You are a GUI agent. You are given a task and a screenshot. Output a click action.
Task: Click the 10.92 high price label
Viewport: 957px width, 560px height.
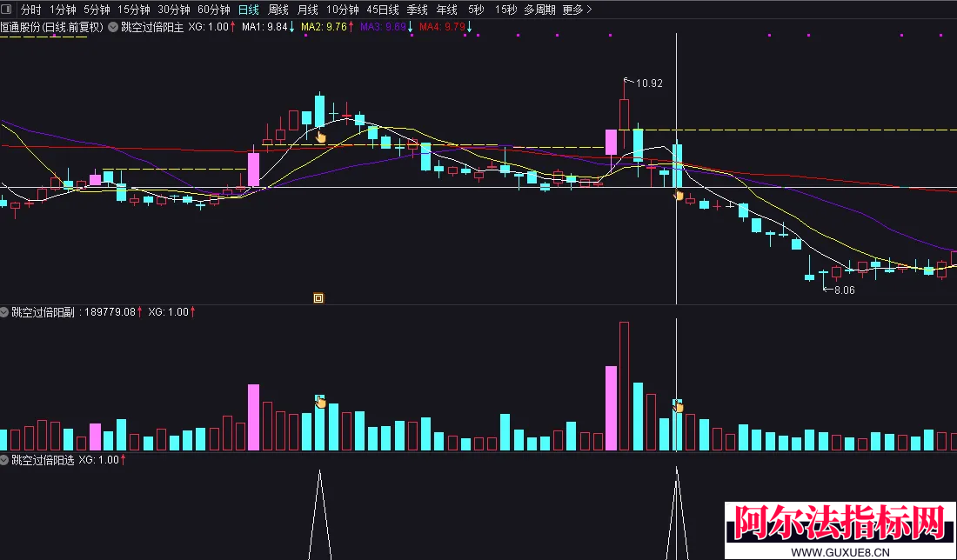pos(649,83)
